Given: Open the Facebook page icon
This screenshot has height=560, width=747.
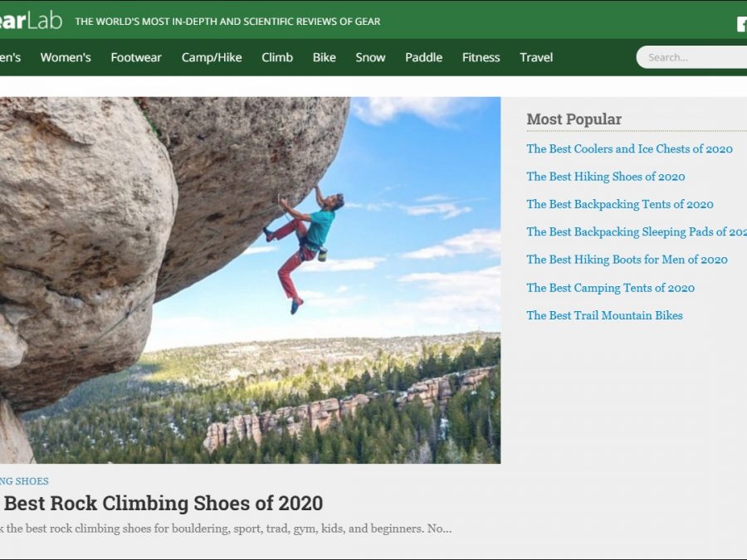Looking at the screenshot, I should coord(741,24).
